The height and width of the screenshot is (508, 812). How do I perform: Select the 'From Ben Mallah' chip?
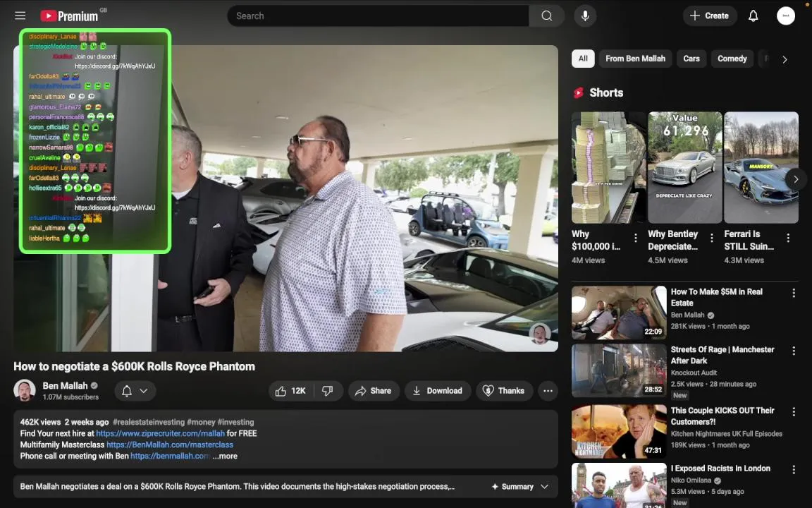tap(635, 59)
